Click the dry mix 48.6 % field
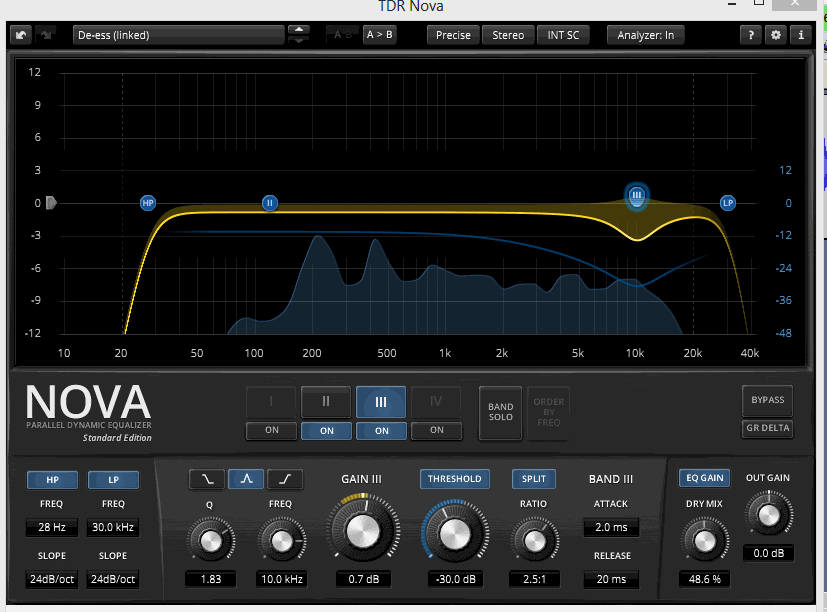 [x=705, y=579]
